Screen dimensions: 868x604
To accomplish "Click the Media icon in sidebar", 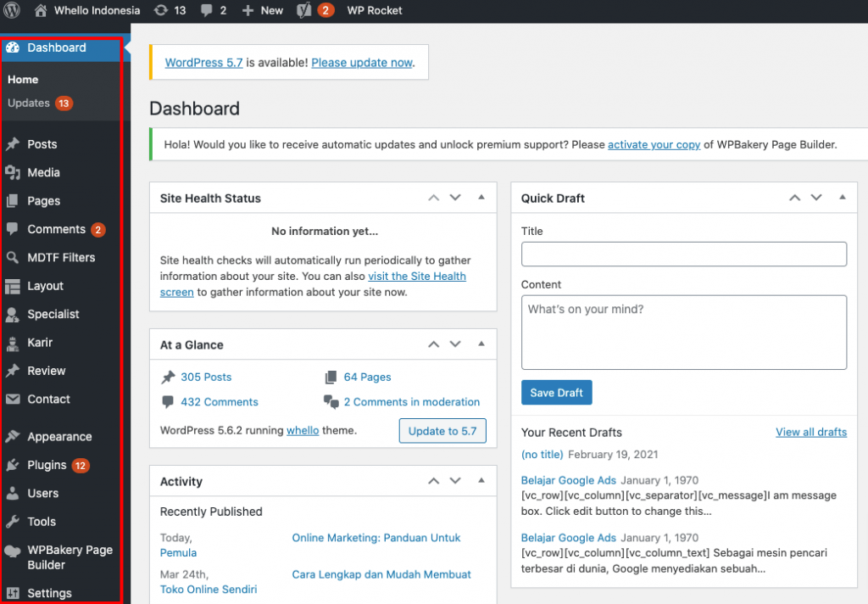I will coord(13,172).
